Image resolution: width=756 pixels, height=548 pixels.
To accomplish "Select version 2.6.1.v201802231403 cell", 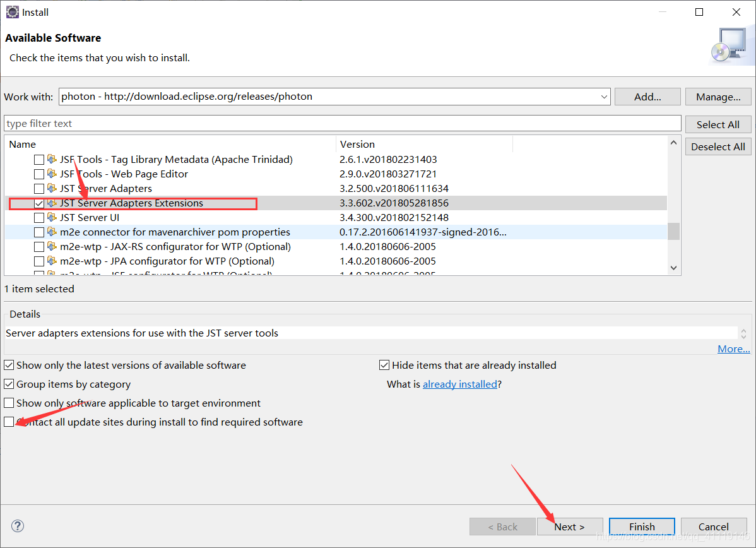I will pyautogui.click(x=388, y=159).
